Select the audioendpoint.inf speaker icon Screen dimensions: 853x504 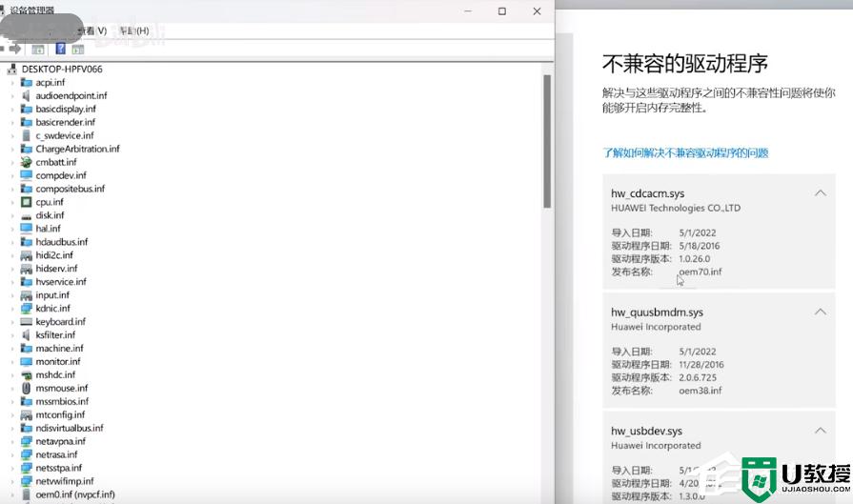[27, 96]
